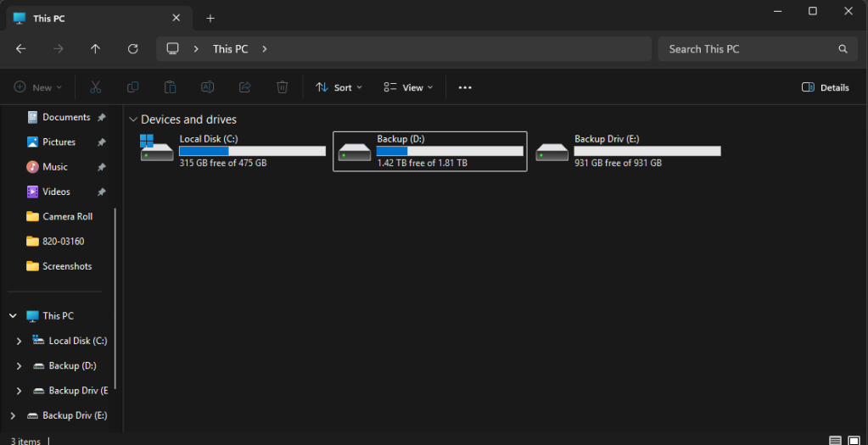Go up one folder level arrow
Image resolution: width=868 pixels, height=445 pixels.
pyautogui.click(x=95, y=48)
